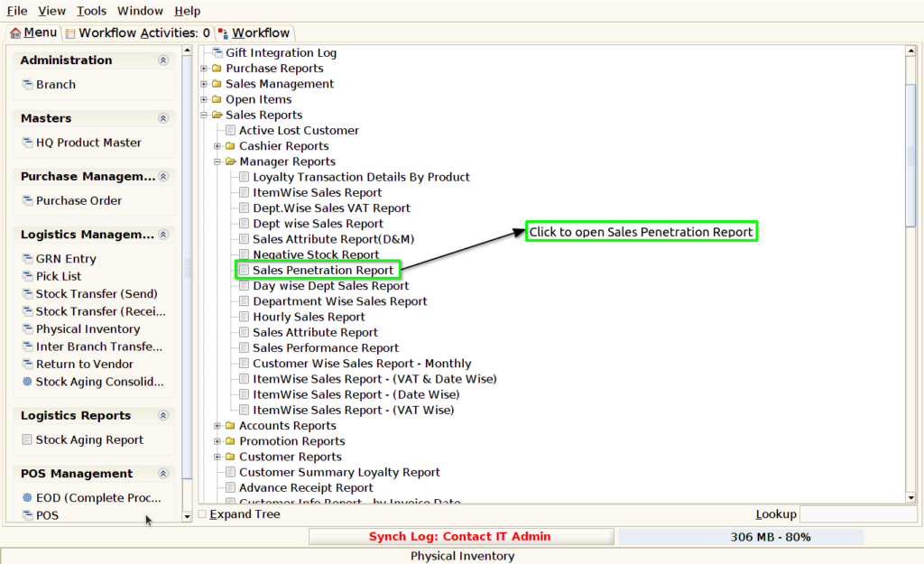
Task: Click the home icon on the Menu tab
Action: point(15,33)
